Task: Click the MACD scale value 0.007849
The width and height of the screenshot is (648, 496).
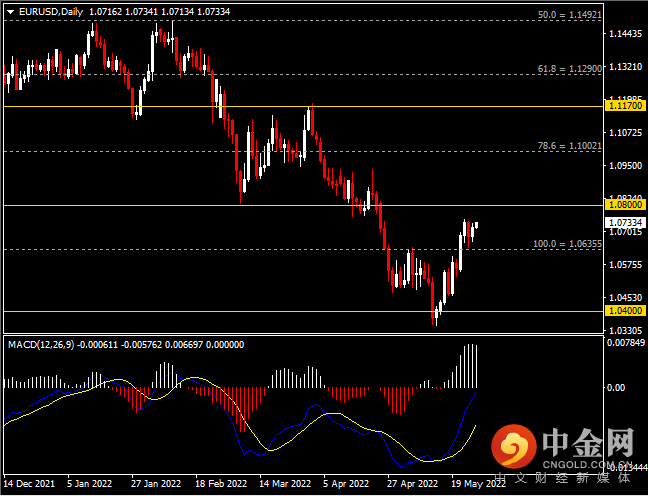Action: point(626,343)
